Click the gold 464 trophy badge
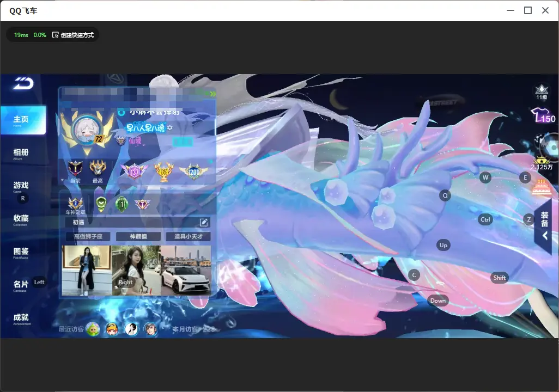Viewport: 559px width, 392px height. pos(163,171)
